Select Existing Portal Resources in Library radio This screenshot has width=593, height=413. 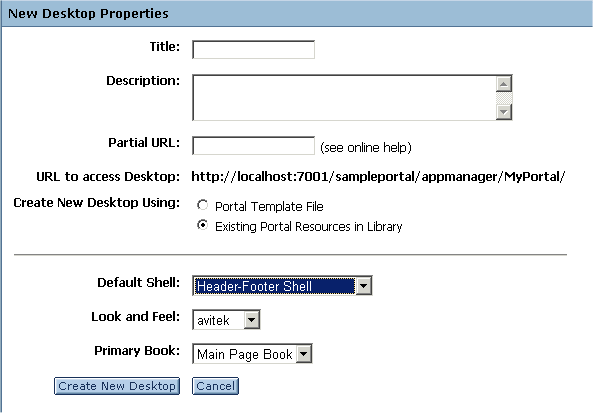click(x=203, y=225)
